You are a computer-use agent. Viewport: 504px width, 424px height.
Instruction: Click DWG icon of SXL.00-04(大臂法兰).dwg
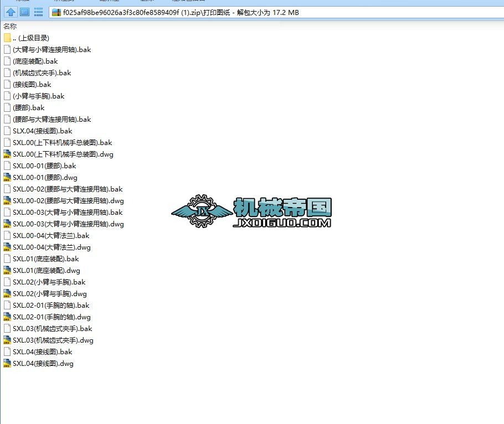pos(7,247)
